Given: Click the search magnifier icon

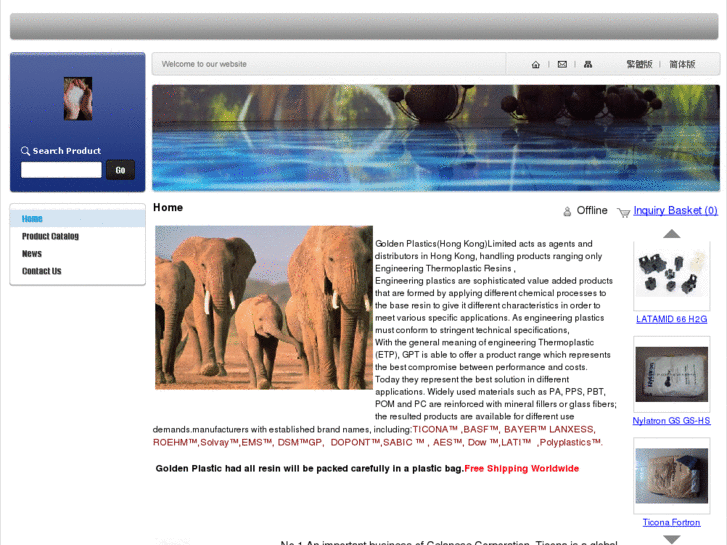Looking at the screenshot, I should 26,151.
